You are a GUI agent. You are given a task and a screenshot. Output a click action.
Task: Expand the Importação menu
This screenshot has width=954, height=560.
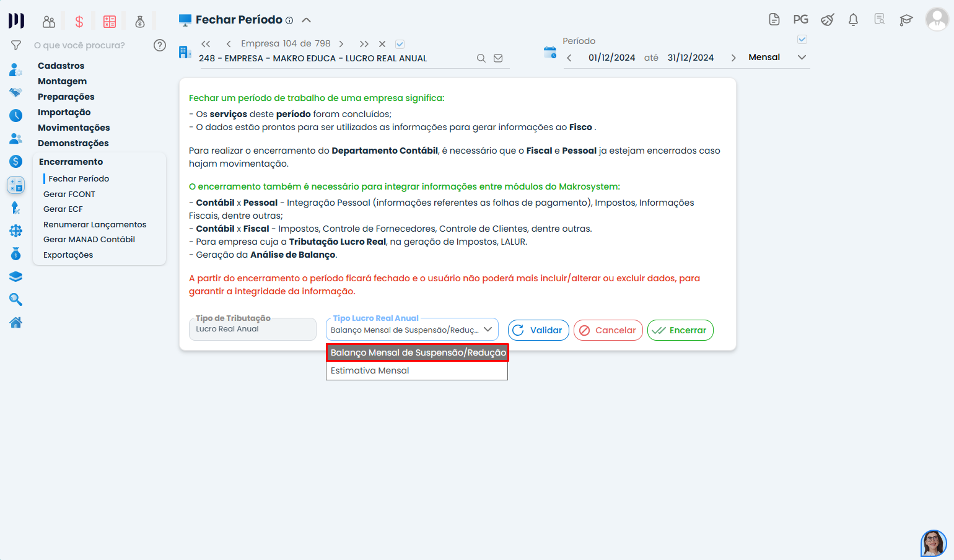point(64,112)
